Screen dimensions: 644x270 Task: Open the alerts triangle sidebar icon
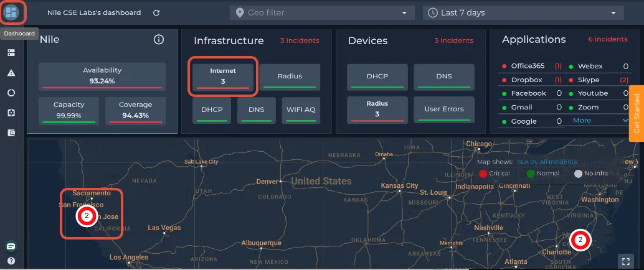[11, 73]
